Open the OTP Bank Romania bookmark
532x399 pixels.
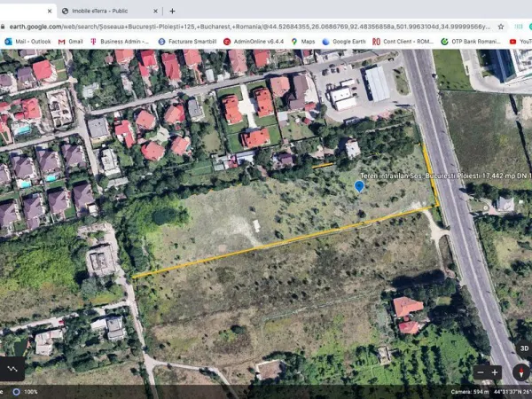point(471,42)
